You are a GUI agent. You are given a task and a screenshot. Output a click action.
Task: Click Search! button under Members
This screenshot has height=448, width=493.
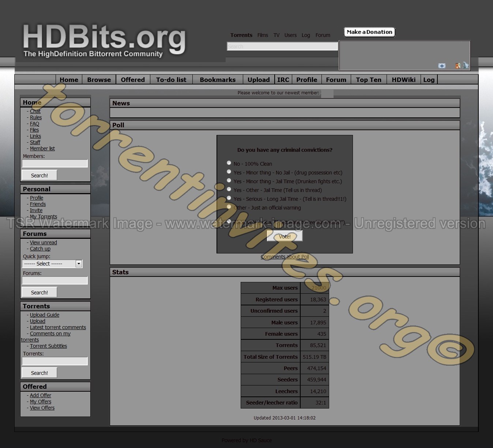[39, 175]
